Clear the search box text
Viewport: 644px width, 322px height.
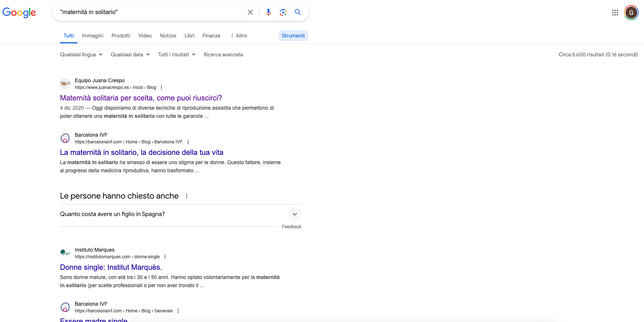(x=250, y=12)
